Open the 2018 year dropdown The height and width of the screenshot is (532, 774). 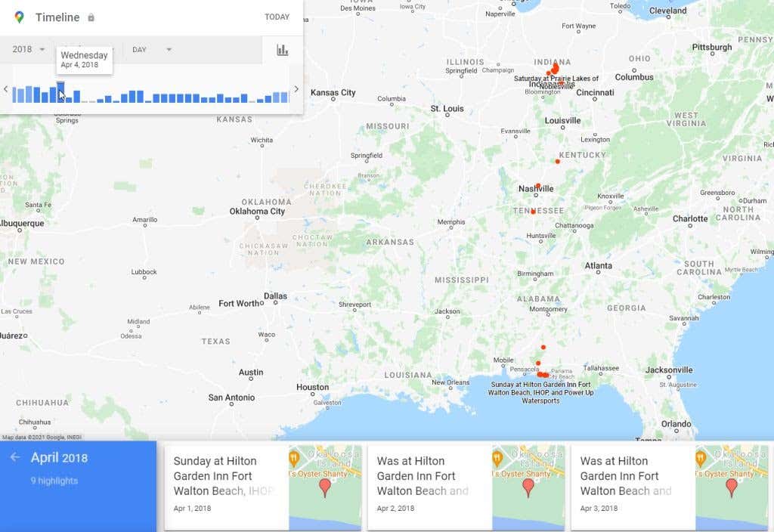29,50
